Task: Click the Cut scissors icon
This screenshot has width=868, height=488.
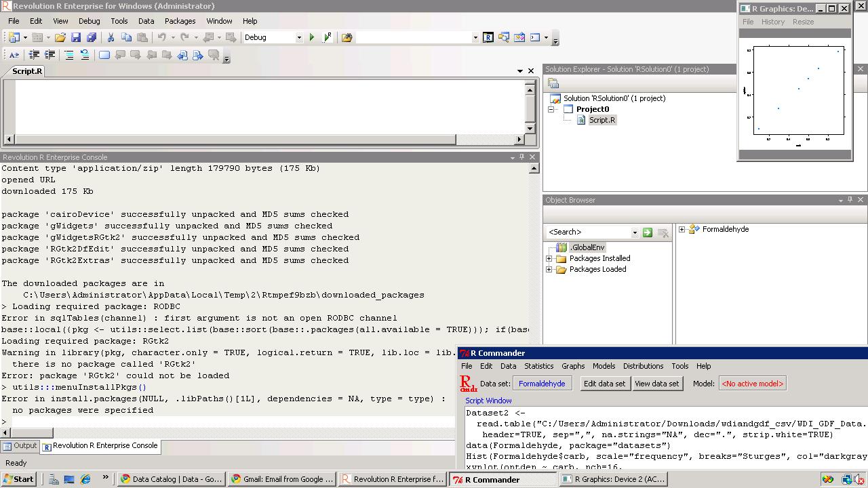Action: pyautogui.click(x=111, y=38)
